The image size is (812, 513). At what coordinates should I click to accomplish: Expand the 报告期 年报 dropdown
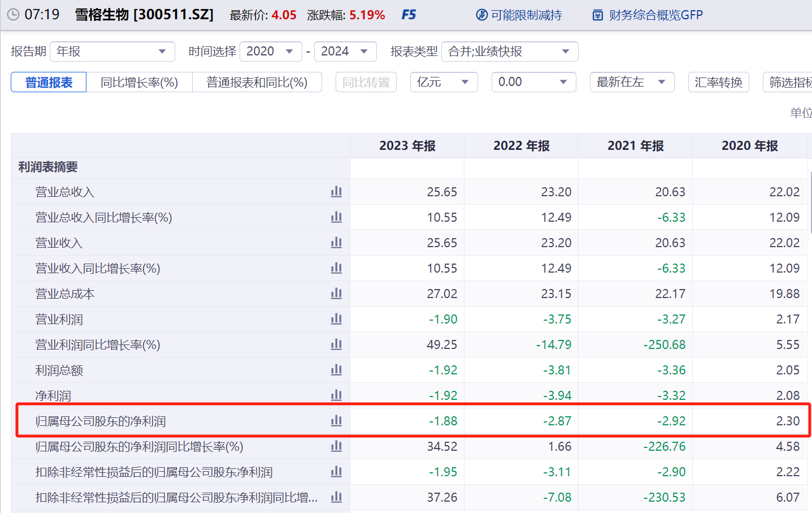(112, 51)
